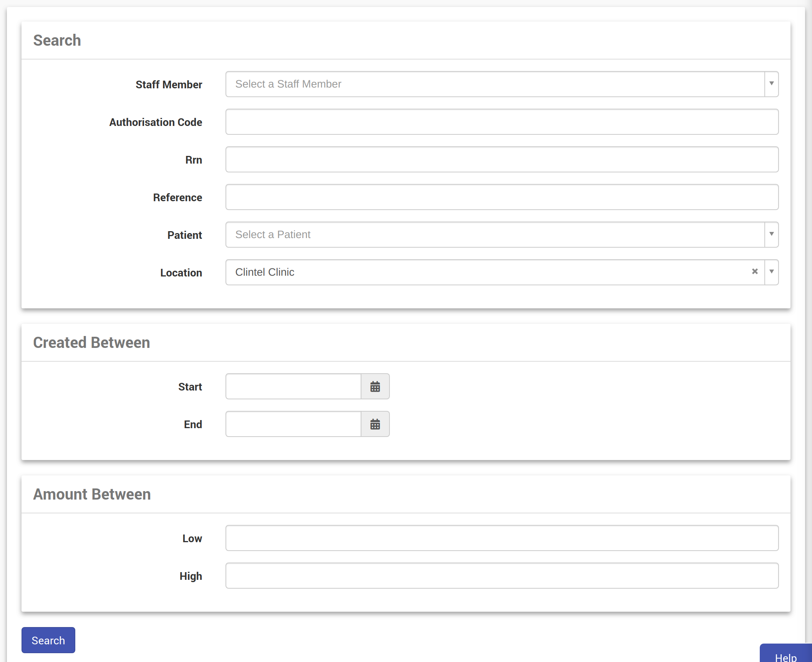Focus the High amount field

502,576
